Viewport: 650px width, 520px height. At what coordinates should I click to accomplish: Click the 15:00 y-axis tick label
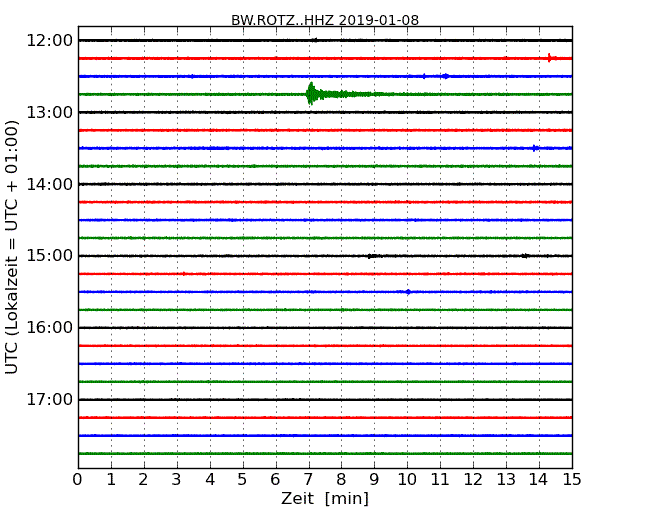[50, 256]
